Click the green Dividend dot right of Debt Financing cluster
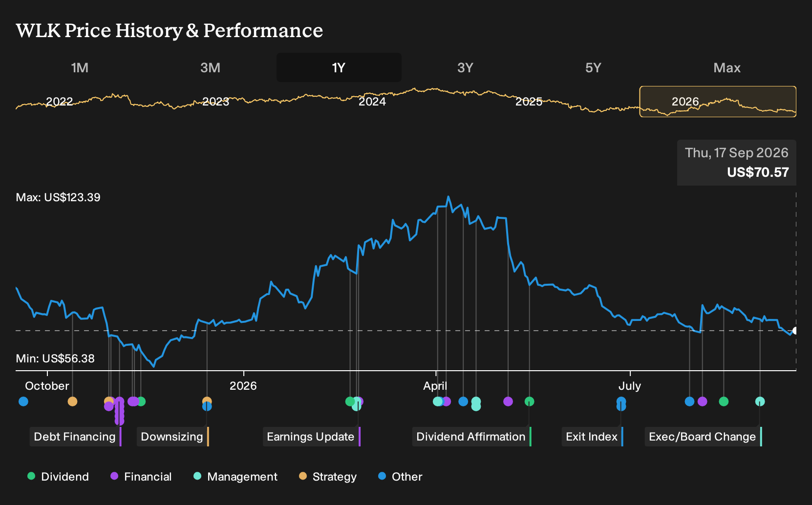 pyautogui.click(x=141, y=401)
